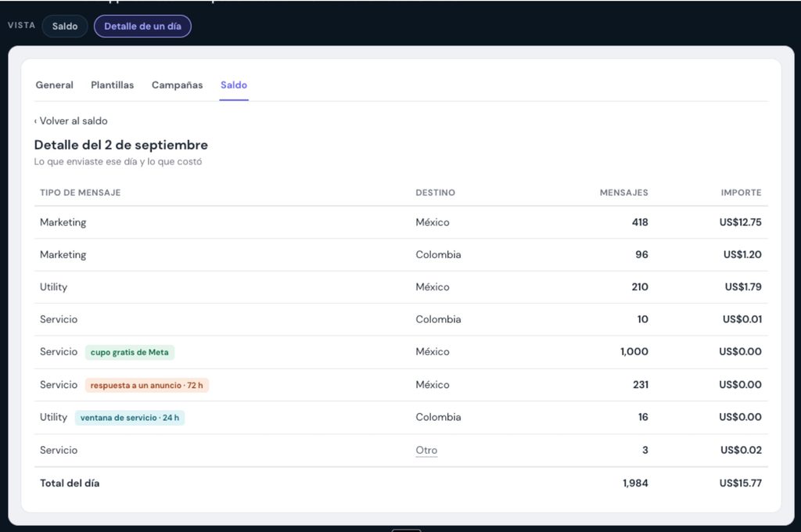This screenshot has height=532, width=801.
Task: Select the total messages 1,984
Action: [635, 483]
